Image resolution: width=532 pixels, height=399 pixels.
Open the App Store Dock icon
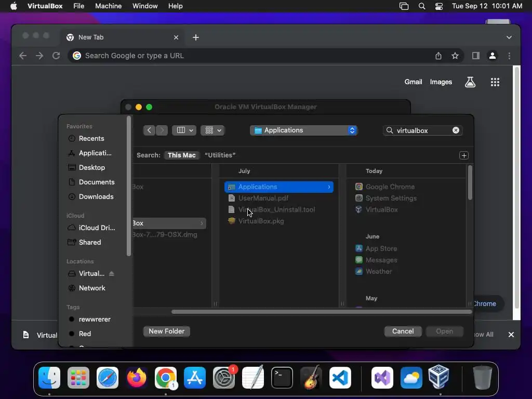click(x=195, y=377)
